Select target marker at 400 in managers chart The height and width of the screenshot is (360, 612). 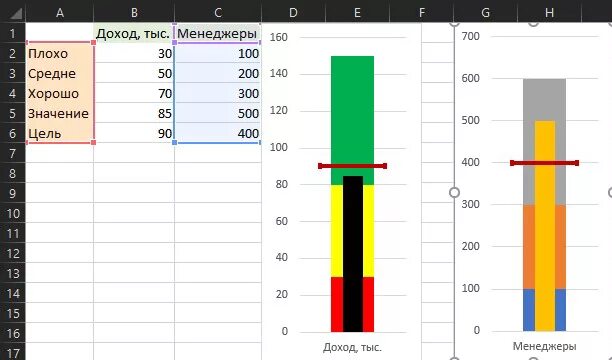coord(544,163)
